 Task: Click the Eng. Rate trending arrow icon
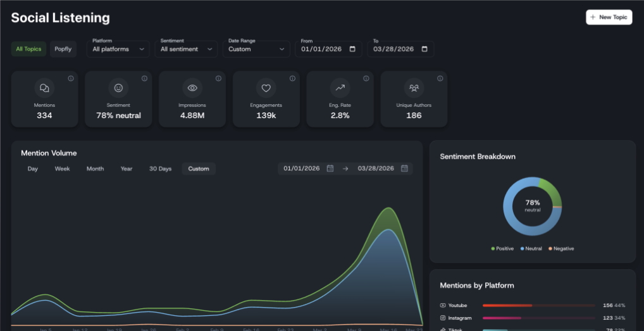(340, 88)
